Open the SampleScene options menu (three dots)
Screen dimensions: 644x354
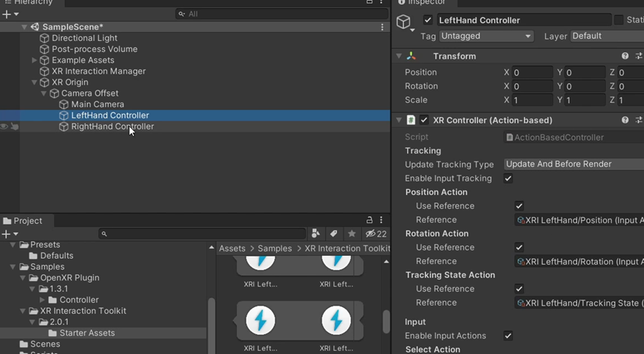(x=382, y=27)
